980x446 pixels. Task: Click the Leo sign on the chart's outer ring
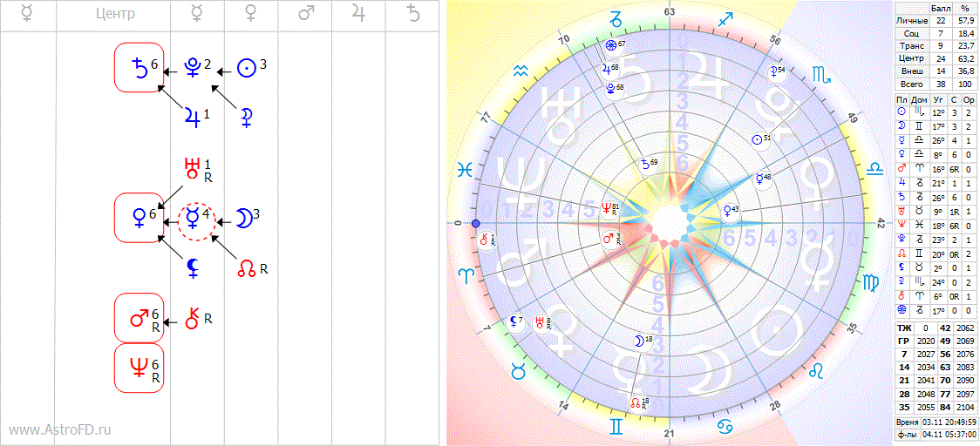pyautogui.click(x=817, y=372)
